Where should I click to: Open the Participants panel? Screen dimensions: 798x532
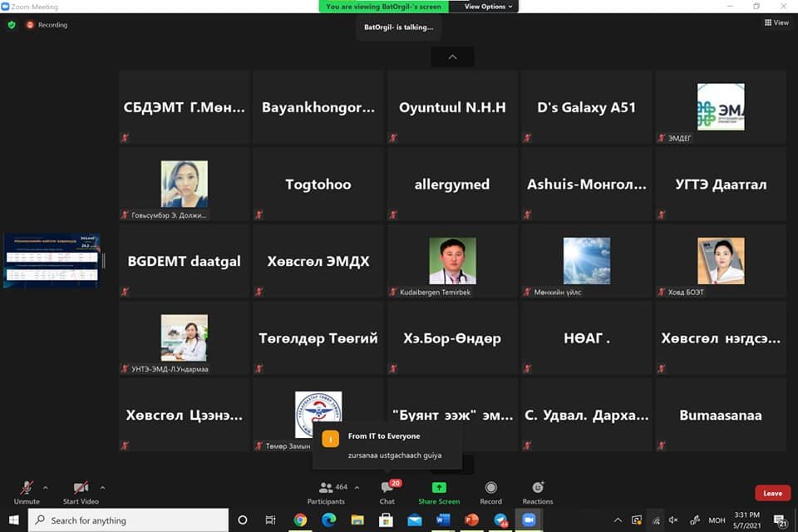click(326, 489)
